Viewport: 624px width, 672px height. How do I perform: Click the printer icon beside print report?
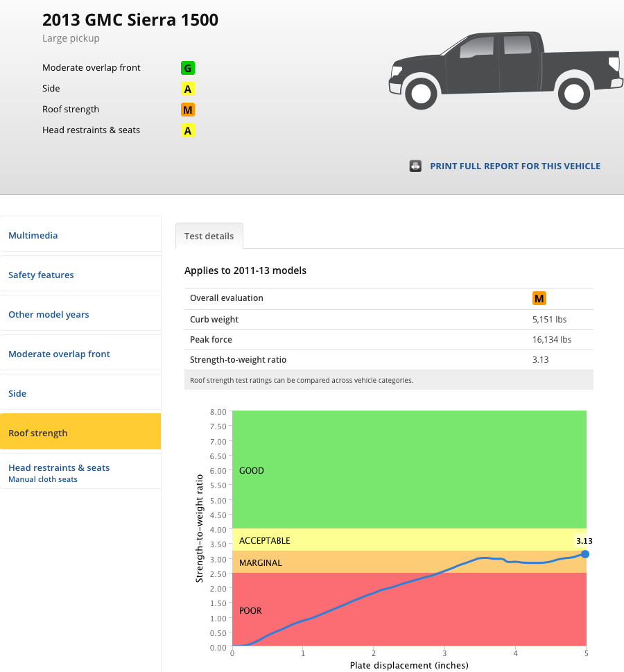tap(415, 166)
